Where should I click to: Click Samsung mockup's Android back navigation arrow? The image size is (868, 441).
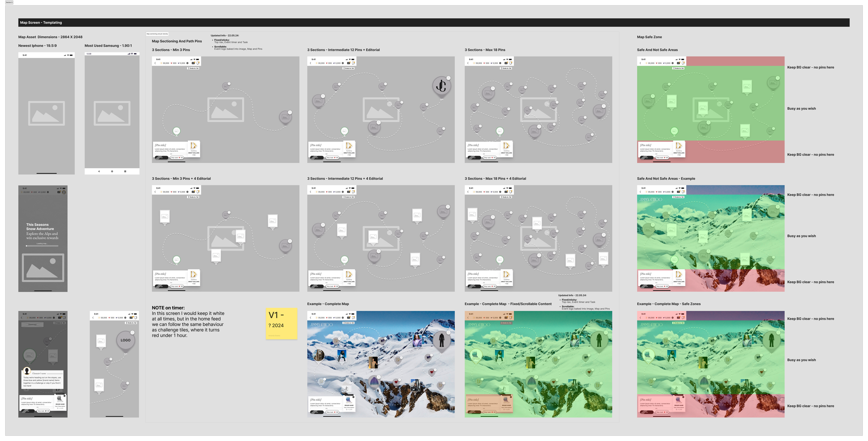[99, 171]
